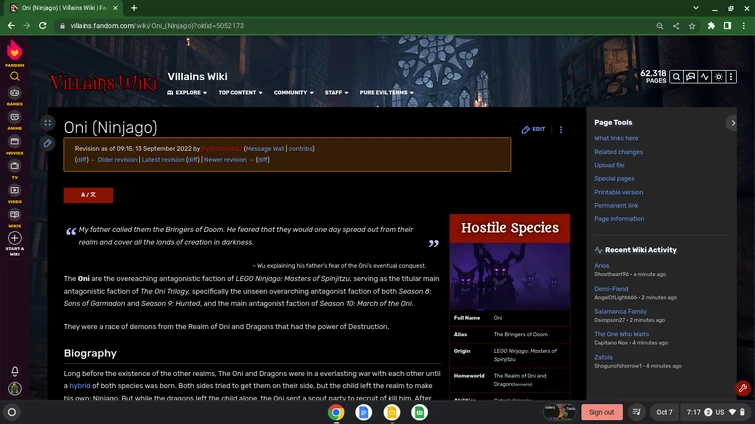The height and width of the screenshot is (424, 755).
Task: Open Video section in Fandom sidebar
Action: click(14, 193)
